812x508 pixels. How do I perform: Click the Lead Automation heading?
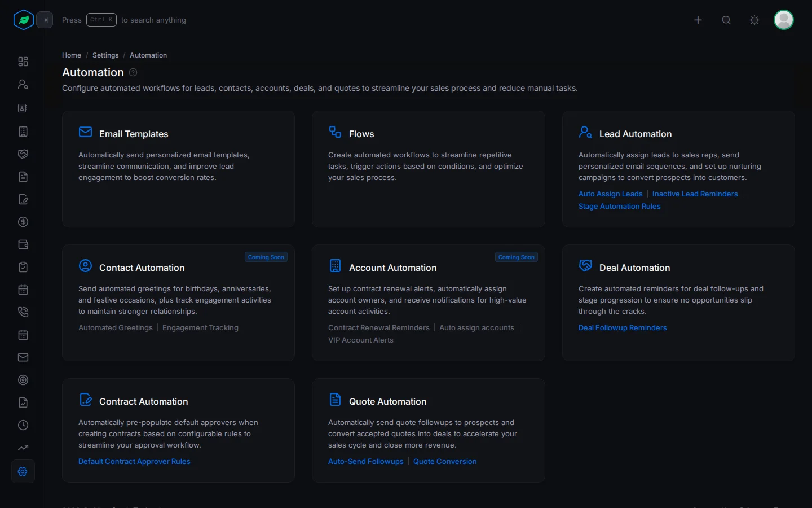(x=636, y=134)
